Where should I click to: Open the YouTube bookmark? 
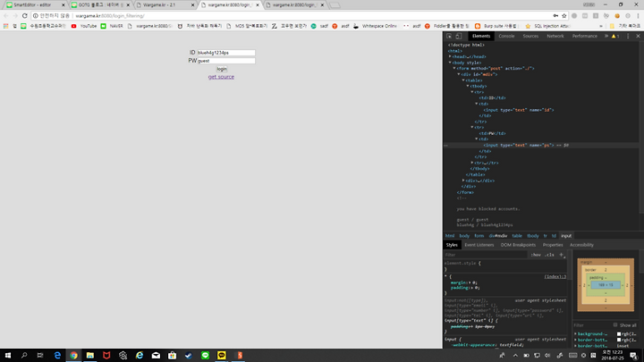coord(84,26)
